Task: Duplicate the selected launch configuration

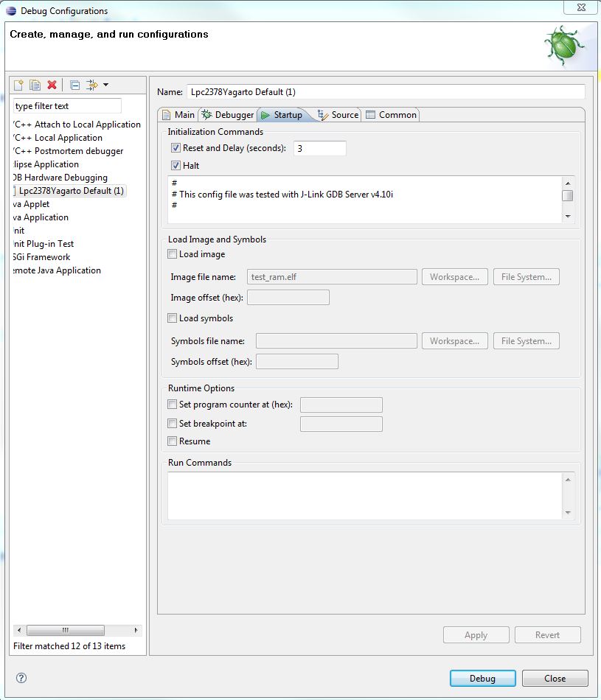Action: tap(35, 85)
